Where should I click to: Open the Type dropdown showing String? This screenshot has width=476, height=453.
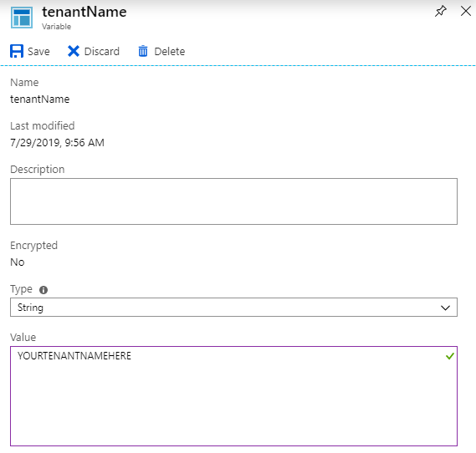pos(233,308)
